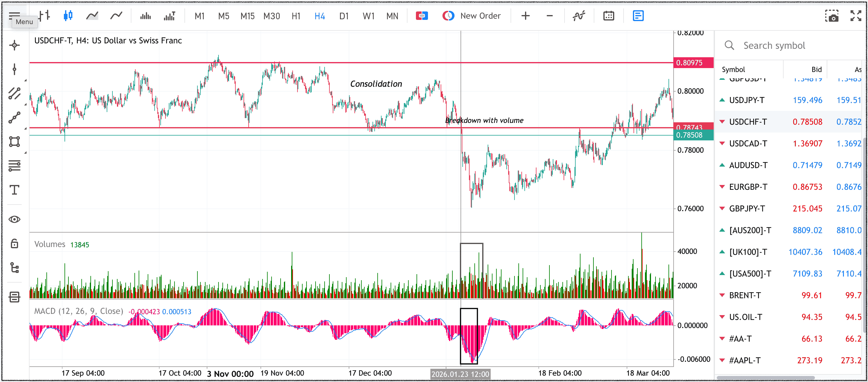Select W1 timeframe

pos(368,16)
